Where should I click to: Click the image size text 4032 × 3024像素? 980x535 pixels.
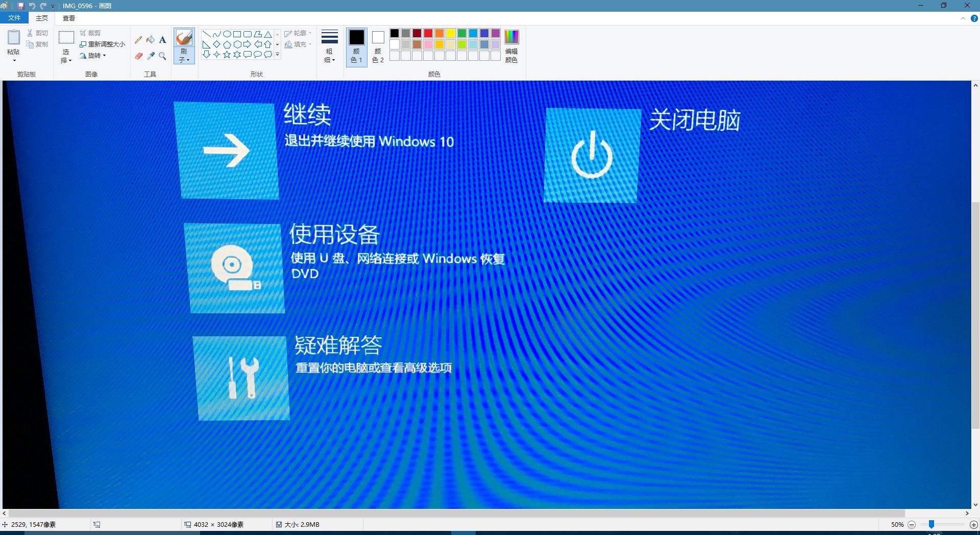click(x=218, y=525)
